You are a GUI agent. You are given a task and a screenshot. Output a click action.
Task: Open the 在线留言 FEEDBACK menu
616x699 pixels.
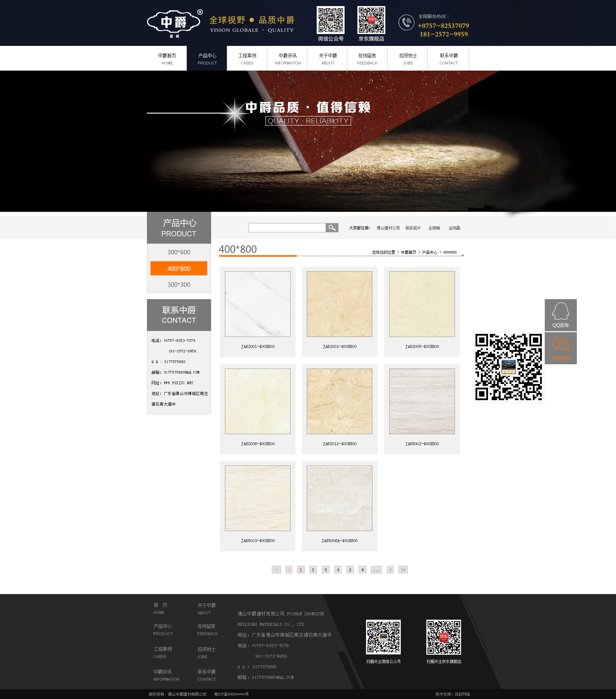coord(367,58)
